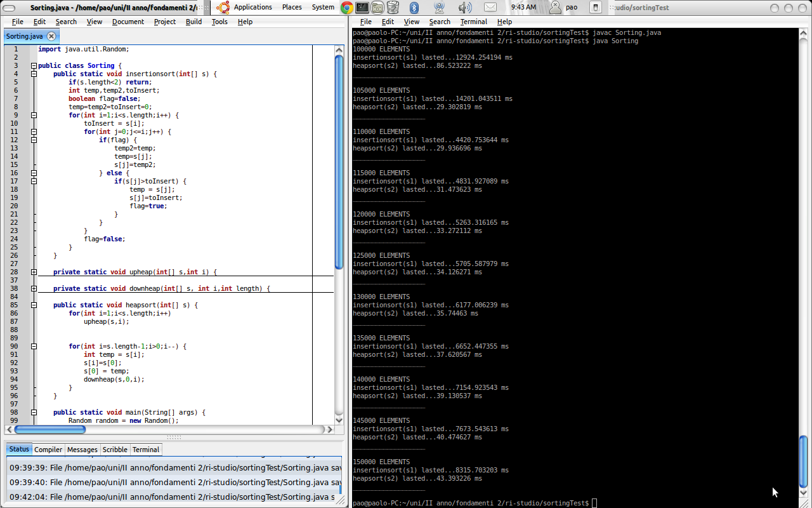Click the editor horizontal scrollbar right arrow
Viewport: 812px width, 508px height.
329,429
